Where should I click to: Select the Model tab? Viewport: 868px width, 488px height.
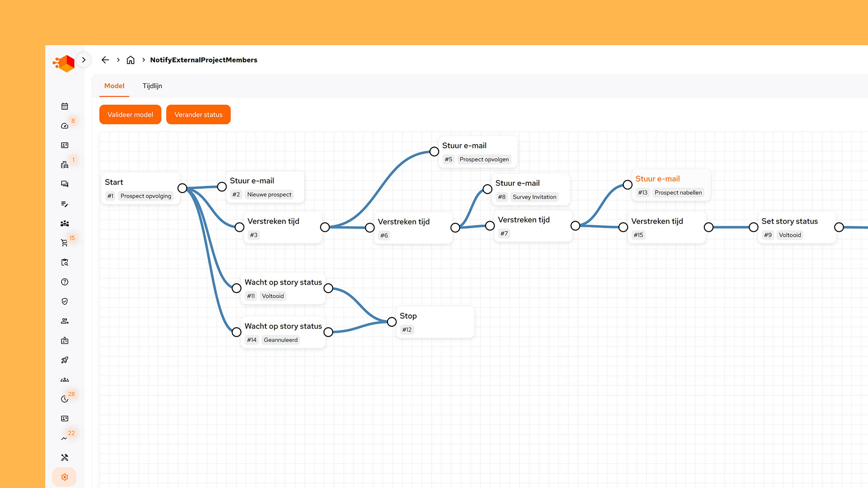[x=114, y=86]
